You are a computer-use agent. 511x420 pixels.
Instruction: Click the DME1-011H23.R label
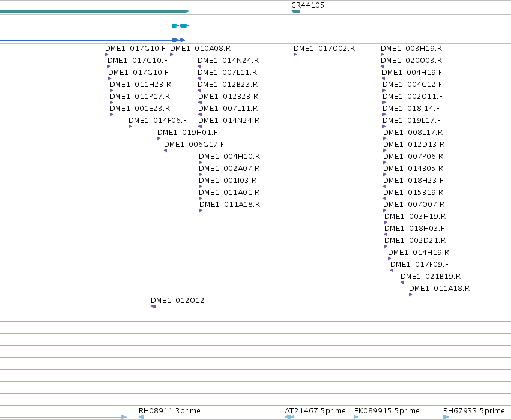pyautogui.click(x=141, y=85)
